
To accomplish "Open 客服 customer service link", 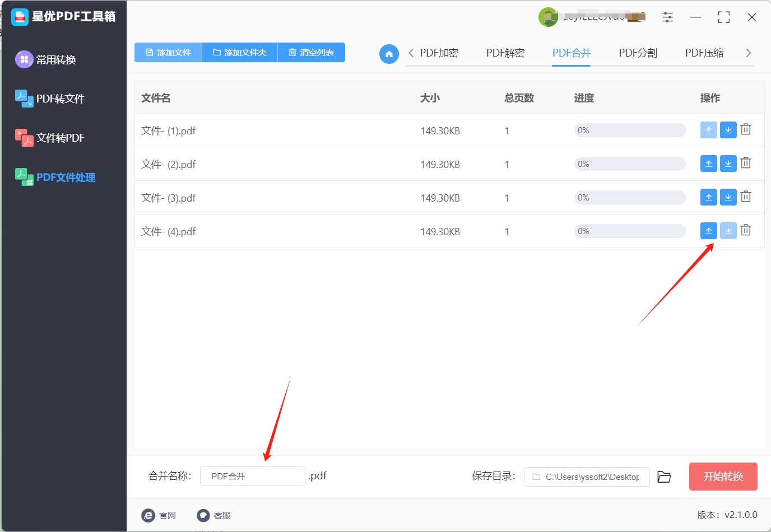I will click(x=214, y=515).
